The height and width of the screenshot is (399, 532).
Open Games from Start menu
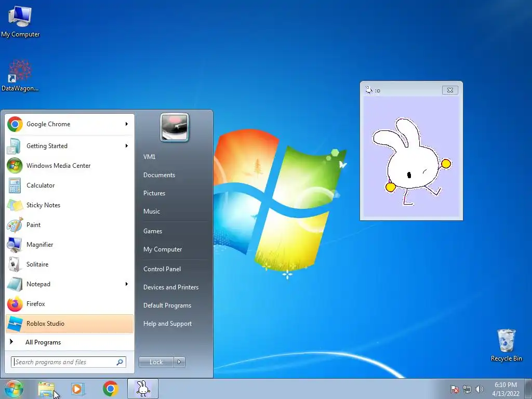[x=153, y=231]
